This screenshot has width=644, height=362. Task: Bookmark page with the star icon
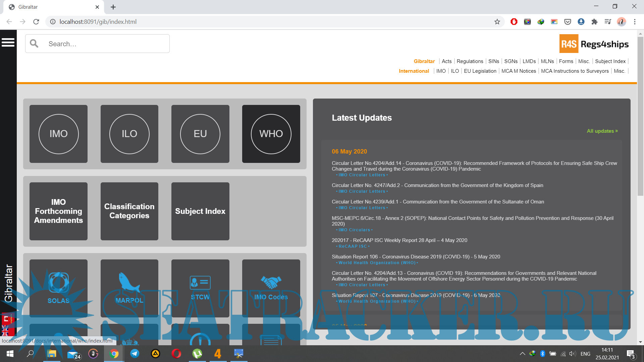497,22
